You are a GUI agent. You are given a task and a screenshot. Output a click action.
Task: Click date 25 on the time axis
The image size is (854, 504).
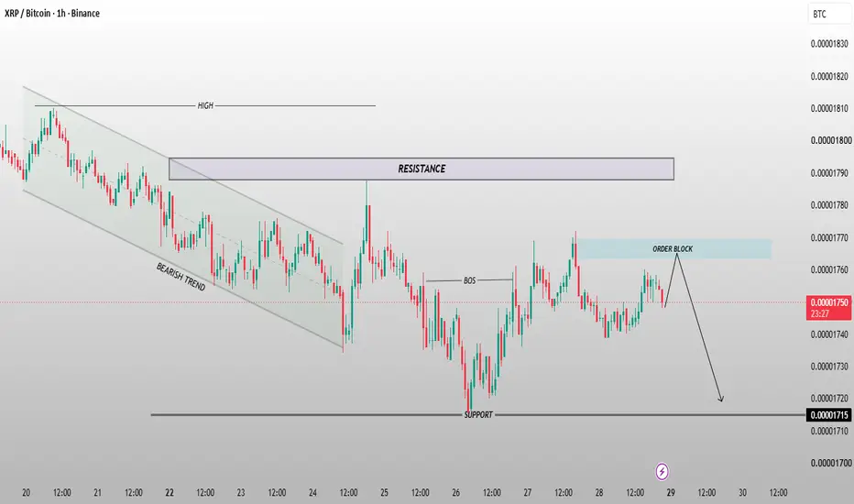(x=384, y=493)
